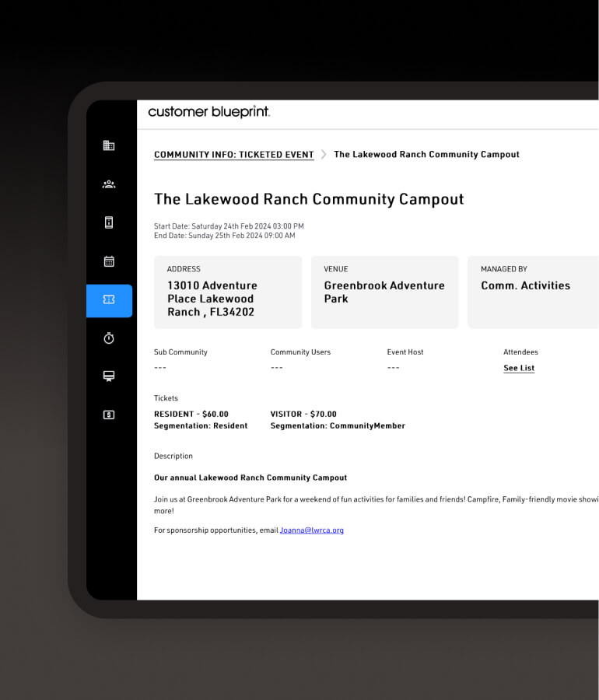Click the Address card 13010 Adventure Place
The width and height of the screenshot is (599, 700).
[x=228, y=292]
